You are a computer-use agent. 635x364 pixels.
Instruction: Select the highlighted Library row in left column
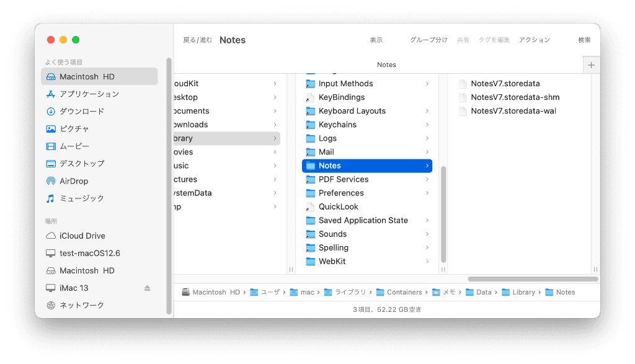tap(227, 138)
